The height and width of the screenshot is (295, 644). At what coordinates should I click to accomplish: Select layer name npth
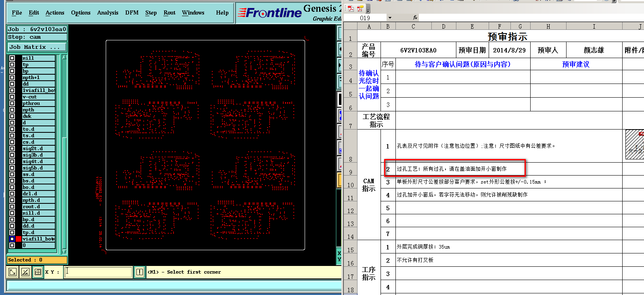click(x=39, y=110)
